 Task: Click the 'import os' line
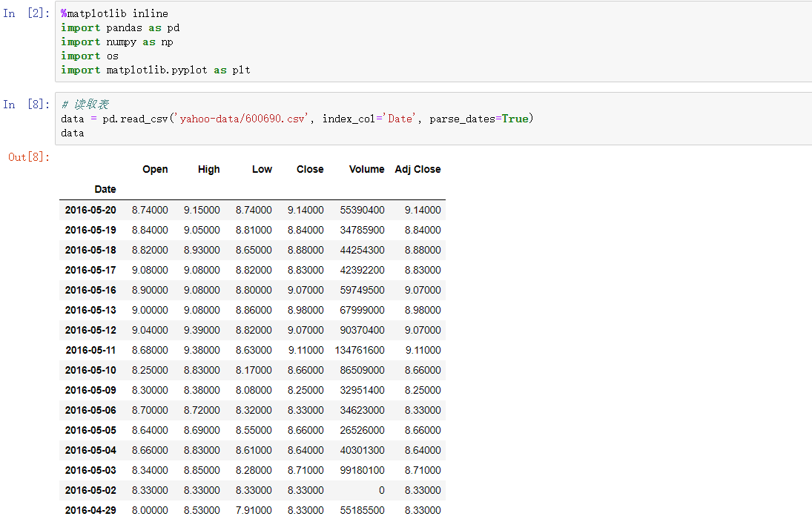(x=90, y=56)
